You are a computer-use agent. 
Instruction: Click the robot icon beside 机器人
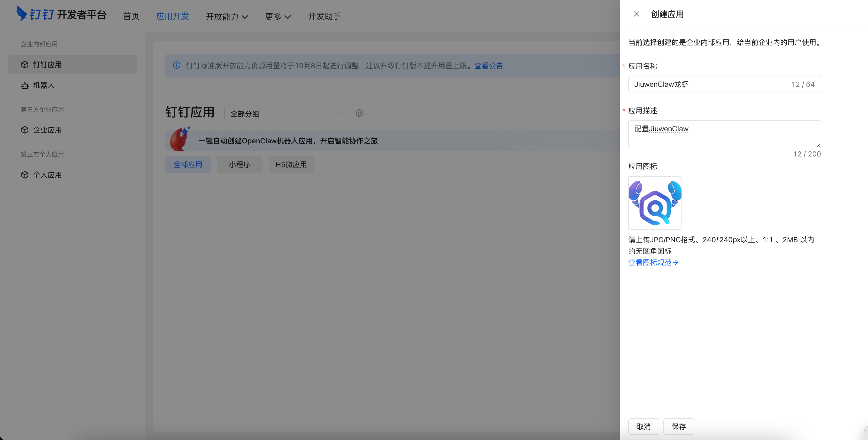(25, 85)
